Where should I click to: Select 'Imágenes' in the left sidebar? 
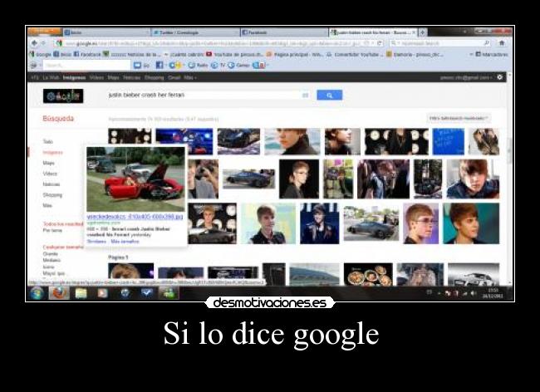(52, 152)
